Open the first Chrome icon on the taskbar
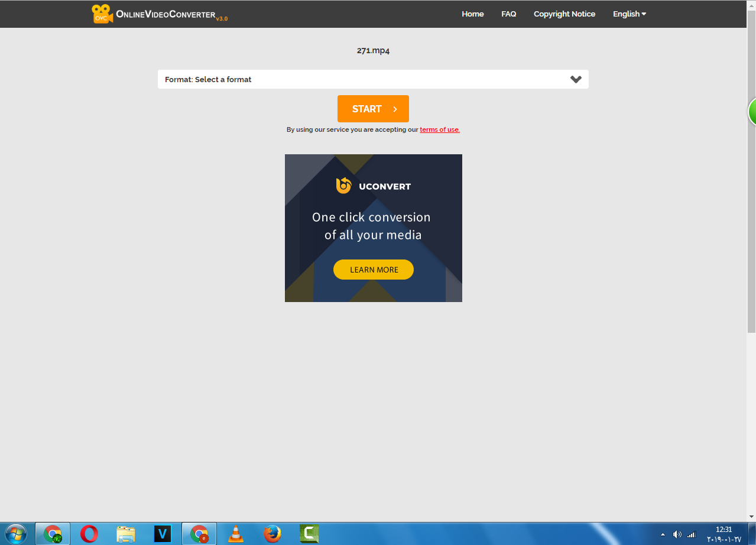This screenshot has width=756, height=545. click(53, 534)
